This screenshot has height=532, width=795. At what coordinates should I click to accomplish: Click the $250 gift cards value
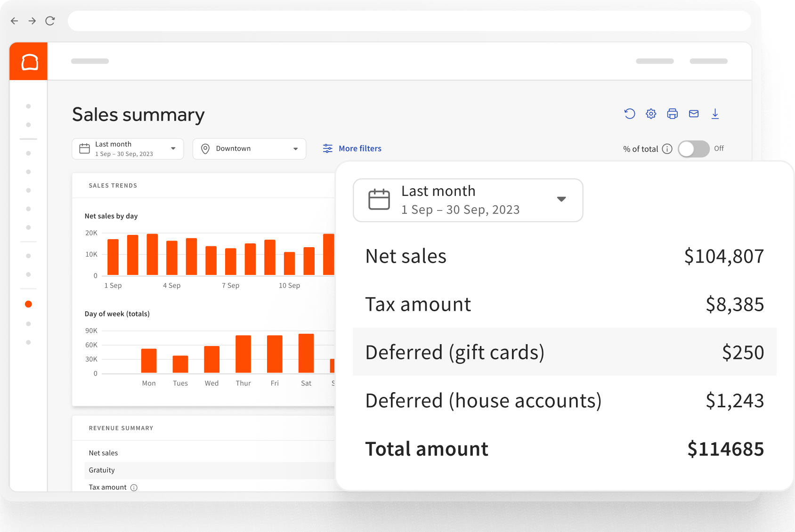[x=743, y=352]
